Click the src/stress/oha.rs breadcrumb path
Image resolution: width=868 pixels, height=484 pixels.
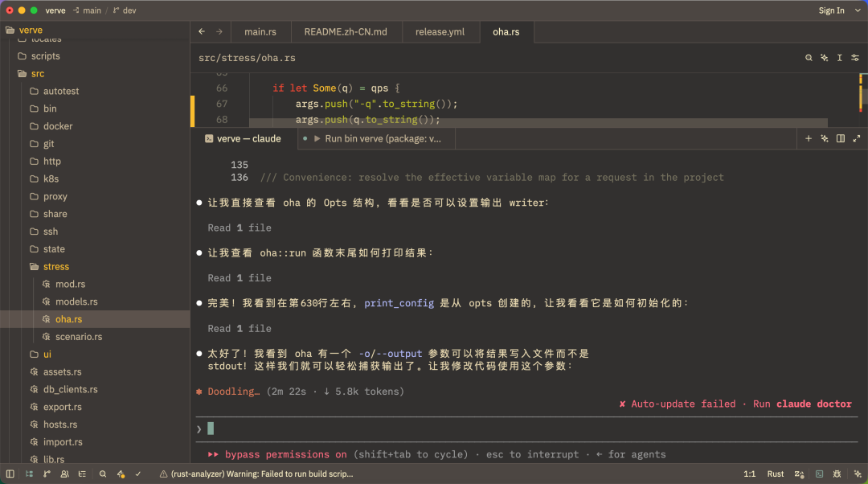coord(247,58)
